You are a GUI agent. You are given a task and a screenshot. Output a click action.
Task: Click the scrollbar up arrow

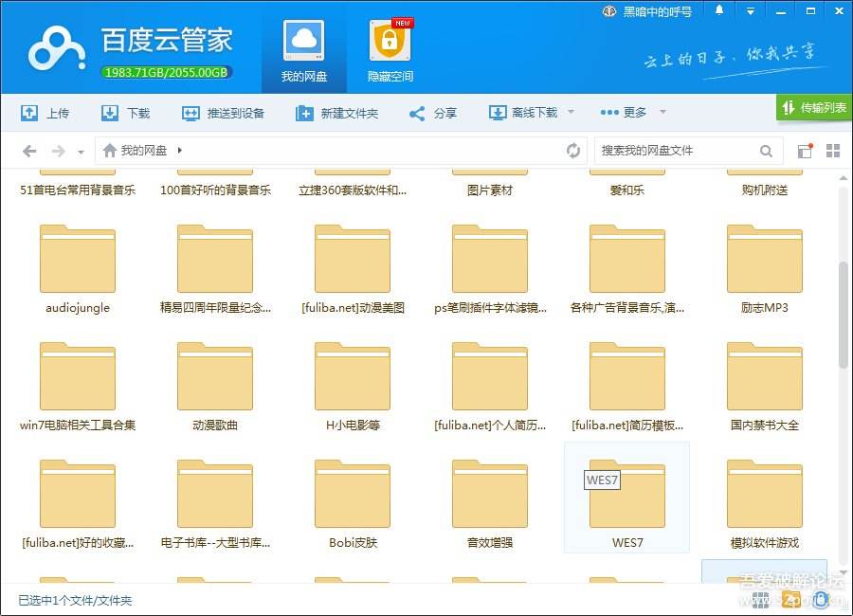pos(844,178)
